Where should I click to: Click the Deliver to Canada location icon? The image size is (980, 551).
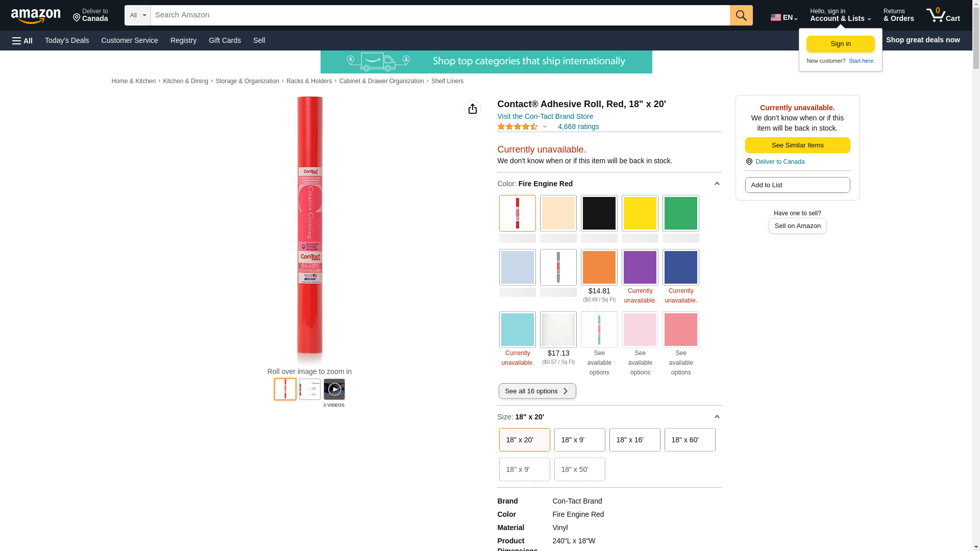77,18
